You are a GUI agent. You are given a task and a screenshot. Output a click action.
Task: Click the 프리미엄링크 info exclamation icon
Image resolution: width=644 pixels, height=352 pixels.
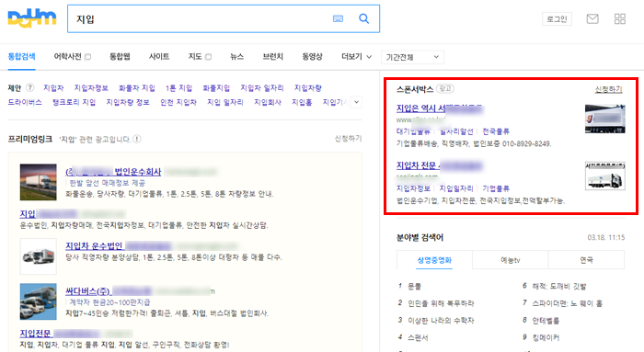click(x=137, y=139)
